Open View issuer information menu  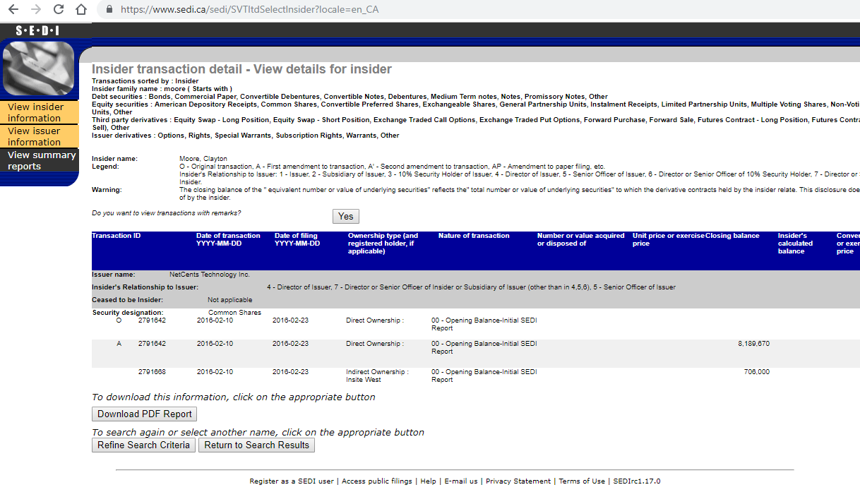click(39, 137)
